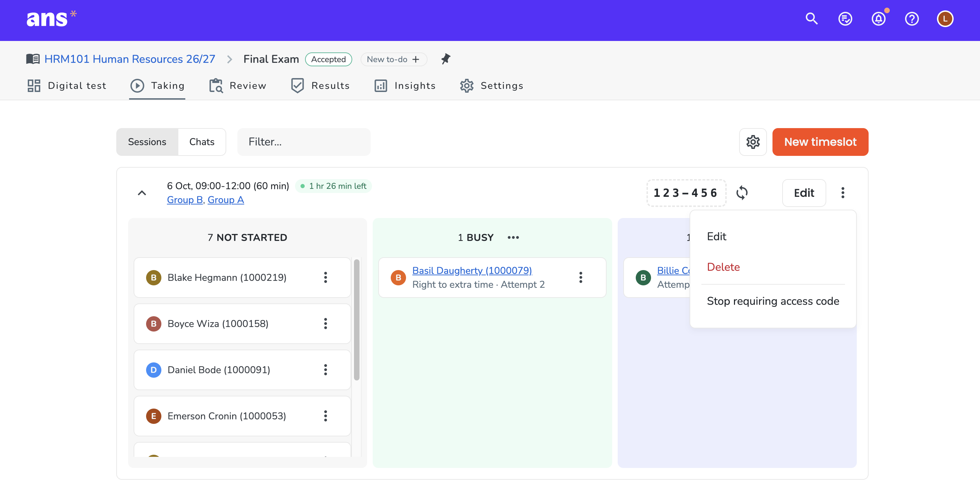The height and width of the screenshot is (486, 980).
Task: Open the Results tab
Action: (320, 86)
